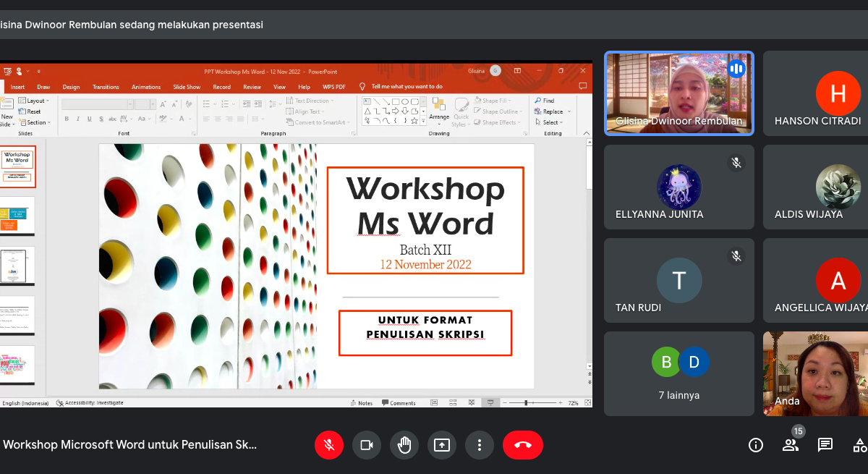Screen dimensions: 868x474
Task: Open the Insert ribbon tab
Action: (17, 87)
